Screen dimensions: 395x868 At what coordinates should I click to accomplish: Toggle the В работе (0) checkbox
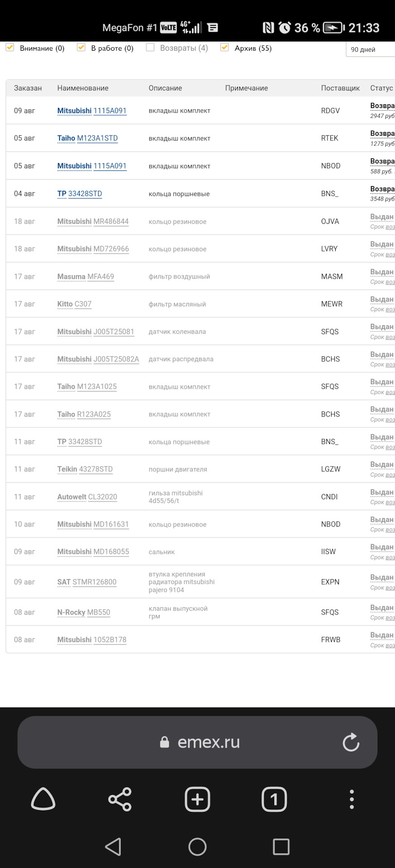click(x=81, y=47)
